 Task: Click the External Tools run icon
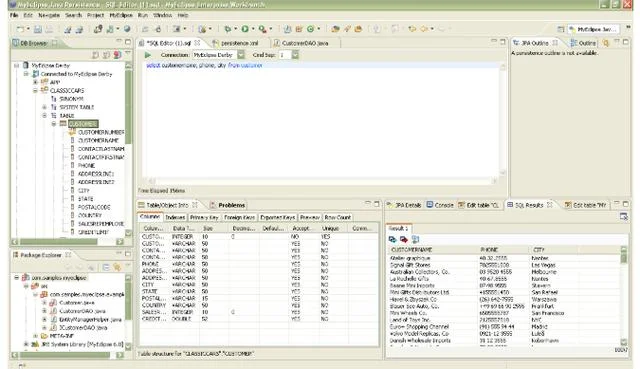click(262, 29)
